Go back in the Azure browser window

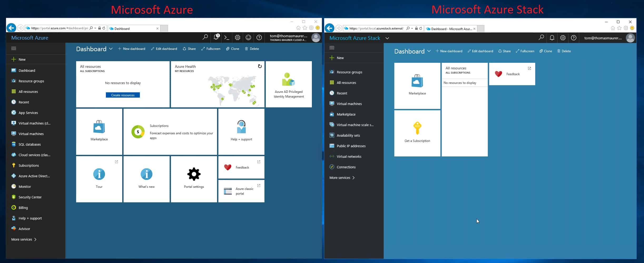pyautogui.click(x=11, y=28)
